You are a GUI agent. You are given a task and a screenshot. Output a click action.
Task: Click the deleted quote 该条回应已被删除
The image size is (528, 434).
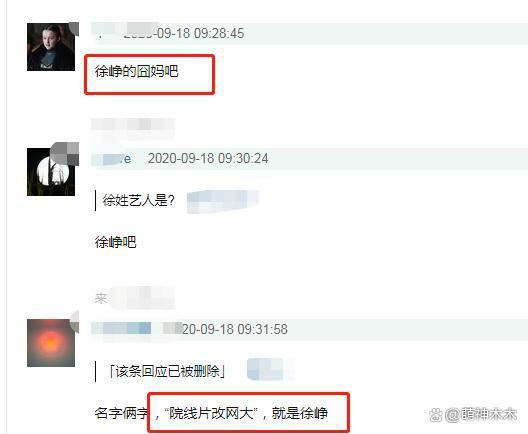(167, 372)
